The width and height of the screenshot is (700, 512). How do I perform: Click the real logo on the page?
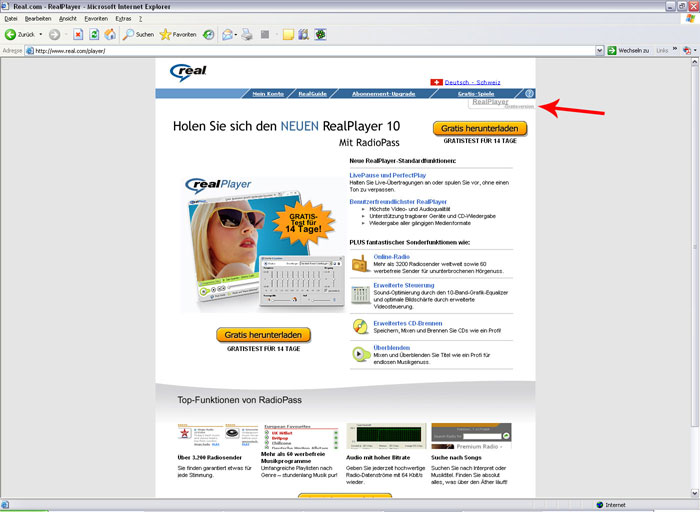(x=188, y=72)
